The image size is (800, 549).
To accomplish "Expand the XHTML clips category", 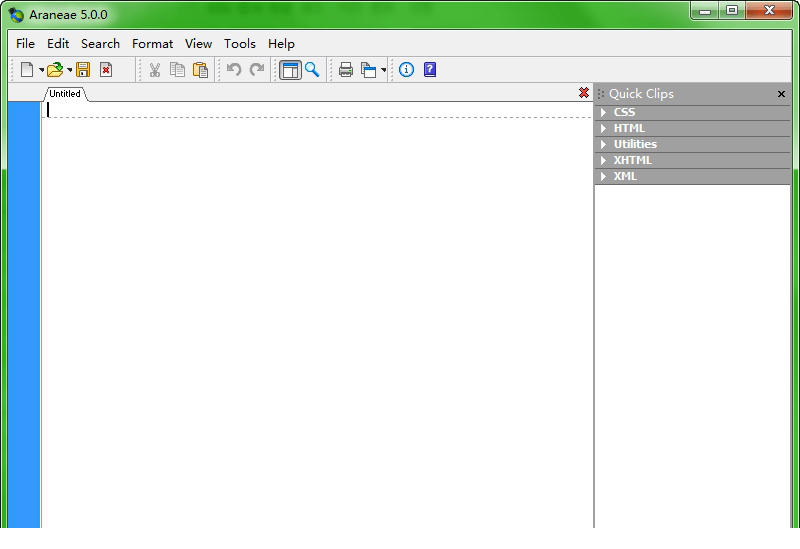I will (x=632, y=160).
